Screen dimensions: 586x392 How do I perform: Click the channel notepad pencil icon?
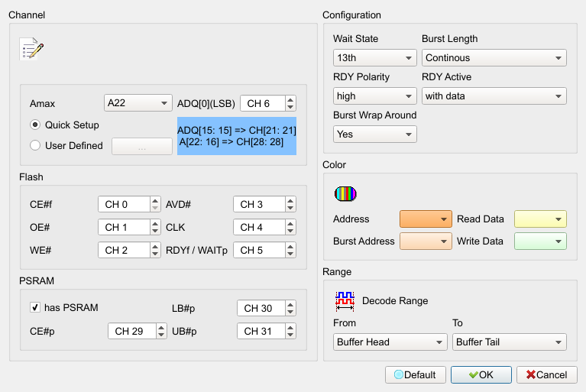pyautogui.click(x=31, y=49)
